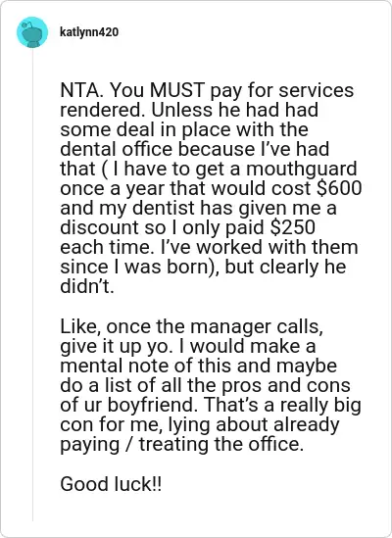The image size is (392, 538).
Task: Click the word NTA starting the comment
Action: [x=80, y=90]
